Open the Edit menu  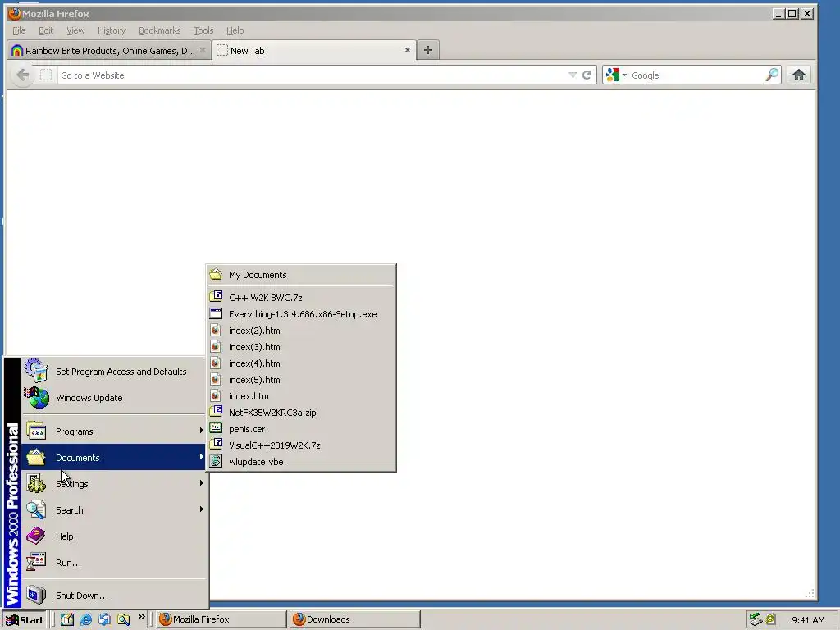[46, 30]
